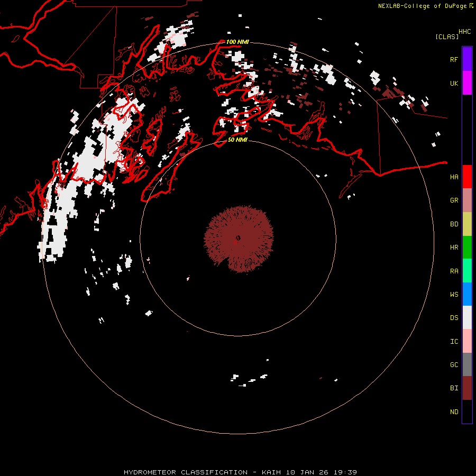The image size is (476, 476).
Task: Click the DS legend label
Action: [x=454, y=318]
